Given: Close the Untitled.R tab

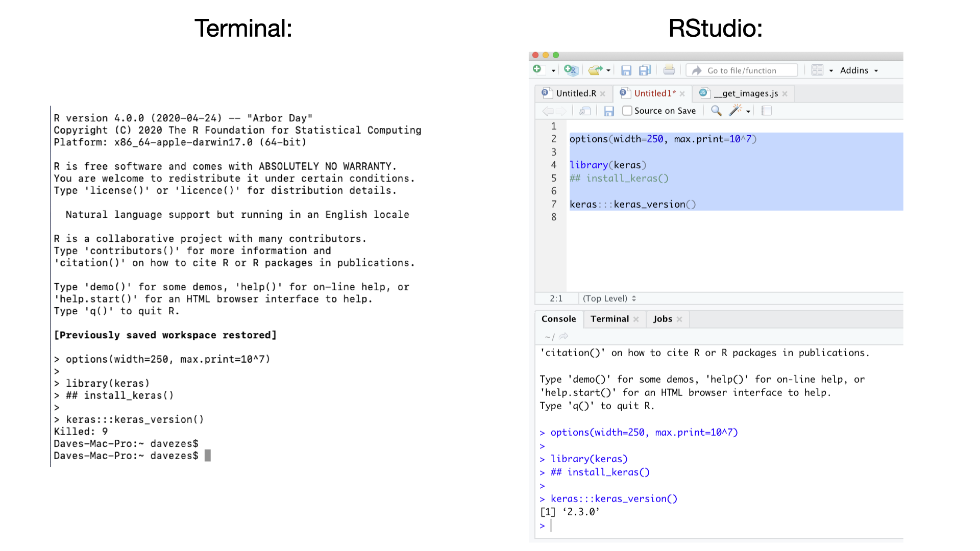Looking at the screenshot, I should 603,93.
